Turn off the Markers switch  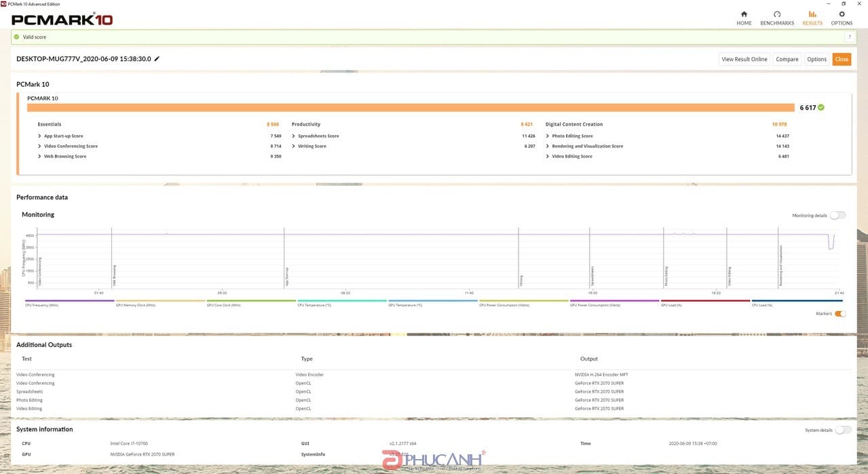coord(840,314)
